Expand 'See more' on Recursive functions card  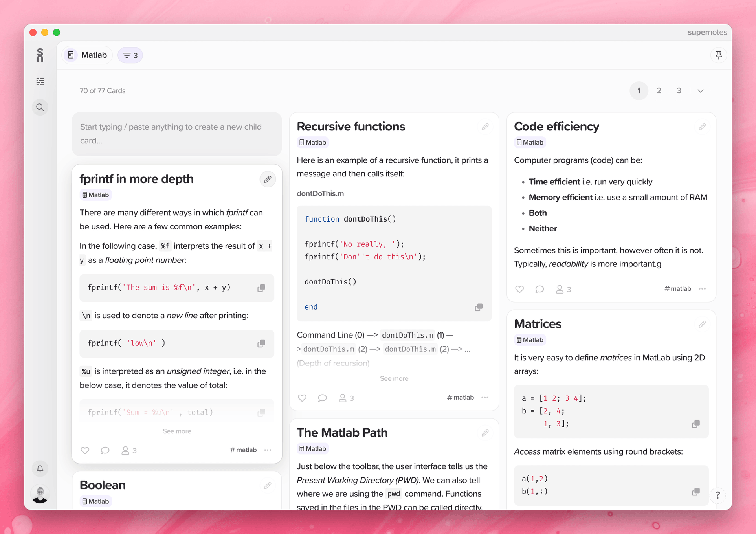[x=394, y=378]
